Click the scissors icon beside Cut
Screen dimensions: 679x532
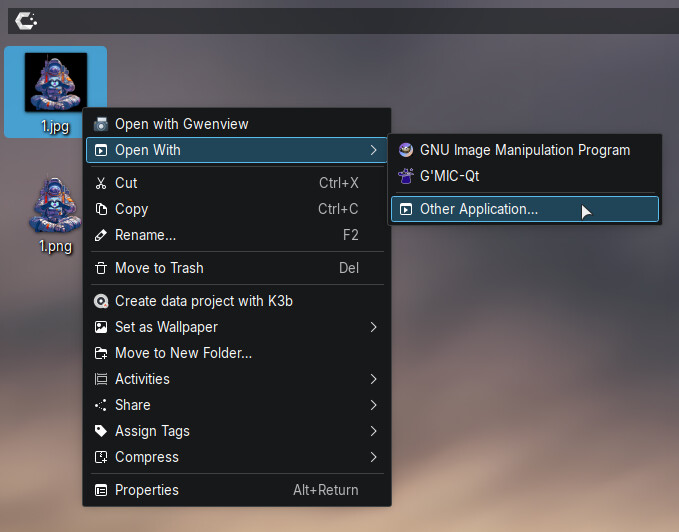[x=100, y=183]
